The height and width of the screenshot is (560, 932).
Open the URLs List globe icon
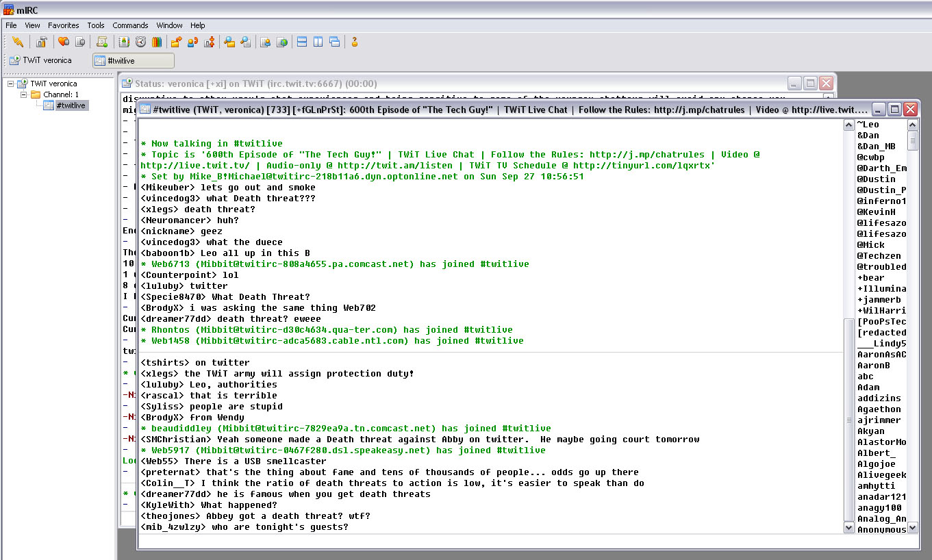pyautogui.click(x=282, y=42)
